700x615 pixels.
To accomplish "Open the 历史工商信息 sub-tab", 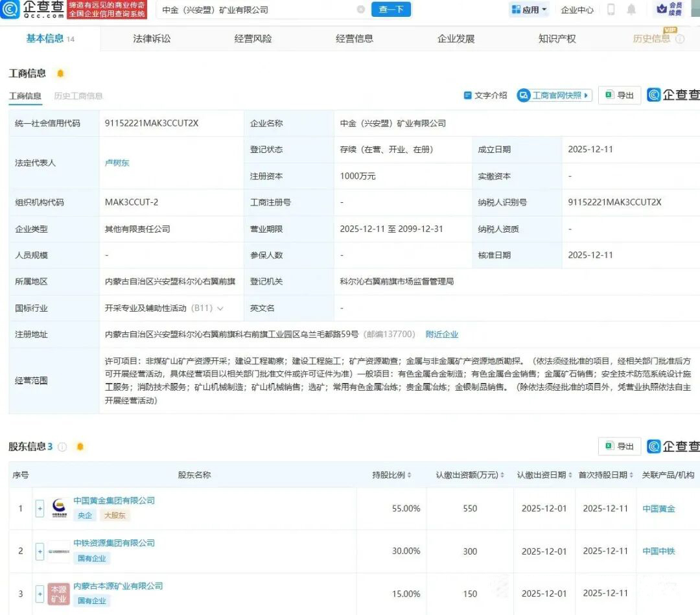I will (x=78, y=96).
